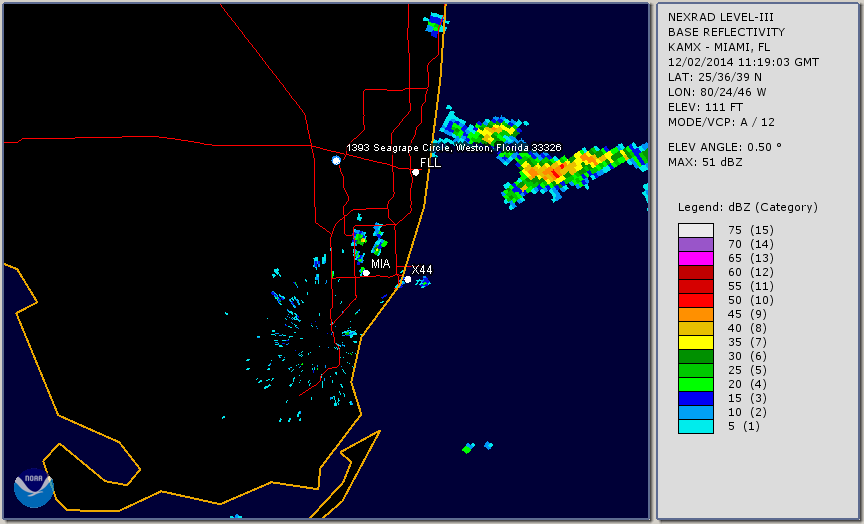864x524 pixels.
Task: Select the 5 dBZ cyan legend swatch
Action: [x=696, y=426]
